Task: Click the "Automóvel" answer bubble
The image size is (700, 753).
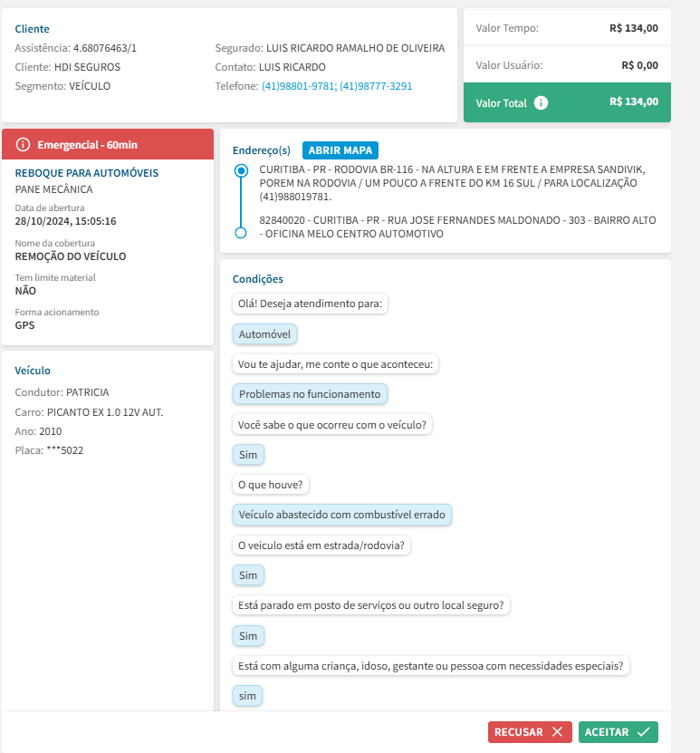Action: point(264,334)
